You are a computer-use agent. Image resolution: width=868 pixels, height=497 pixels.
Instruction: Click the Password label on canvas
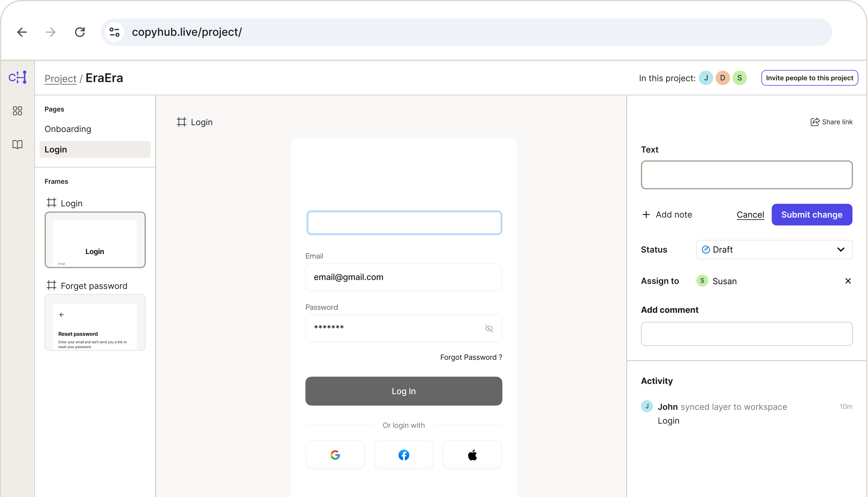coord(322,307)
